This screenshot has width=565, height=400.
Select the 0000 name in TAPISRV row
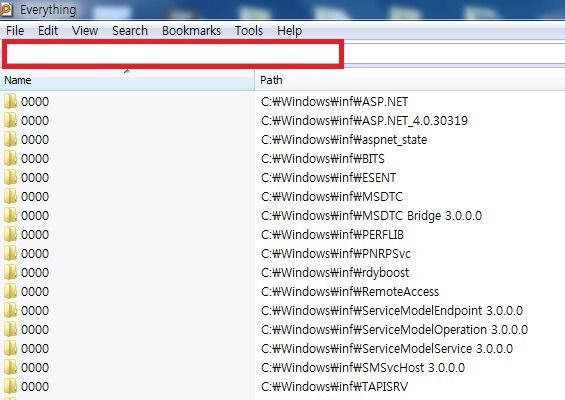pos(35,387)
